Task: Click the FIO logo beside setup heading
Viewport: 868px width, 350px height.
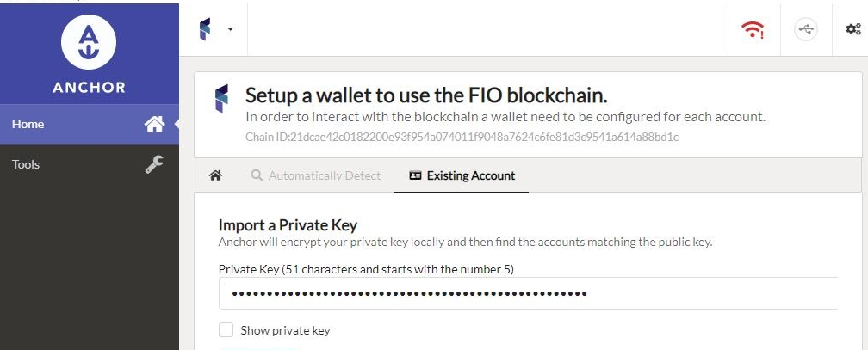Action: tap(220, 100)
